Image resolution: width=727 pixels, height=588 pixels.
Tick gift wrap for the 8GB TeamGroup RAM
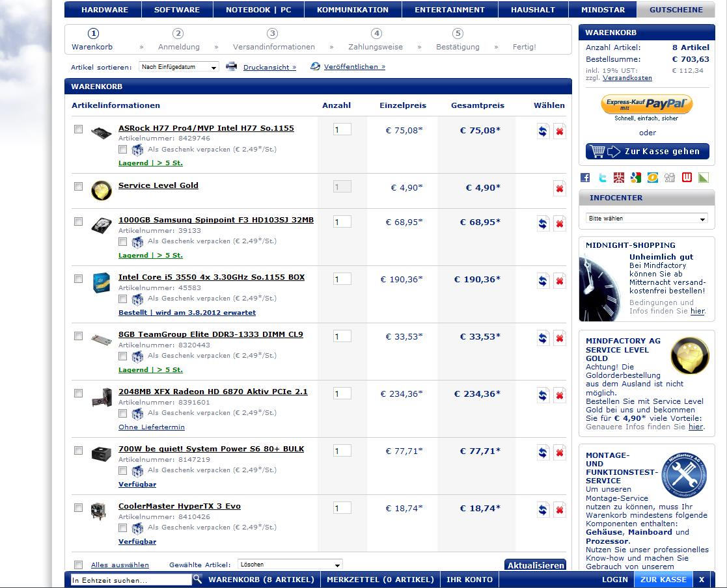[122, 355]
